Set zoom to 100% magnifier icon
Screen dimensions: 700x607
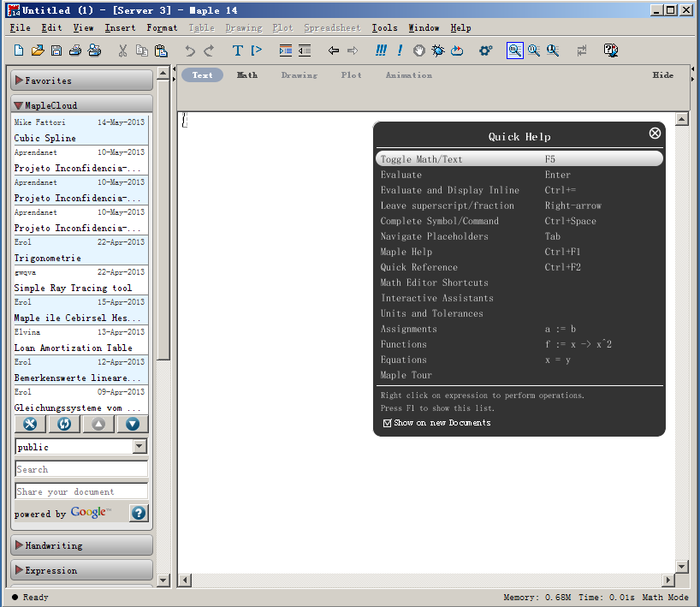tap(515, 51)
